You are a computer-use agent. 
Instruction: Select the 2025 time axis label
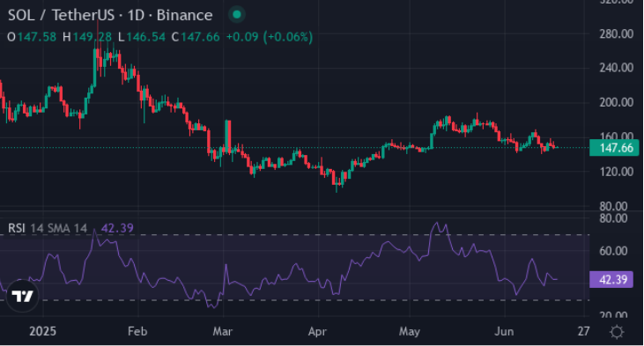(42, 331)
